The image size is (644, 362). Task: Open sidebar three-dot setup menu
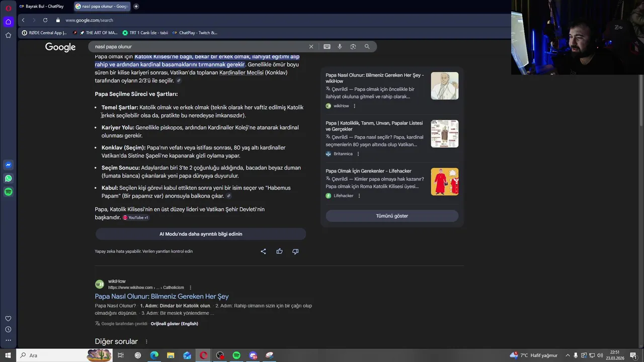[x=8, y=340]
